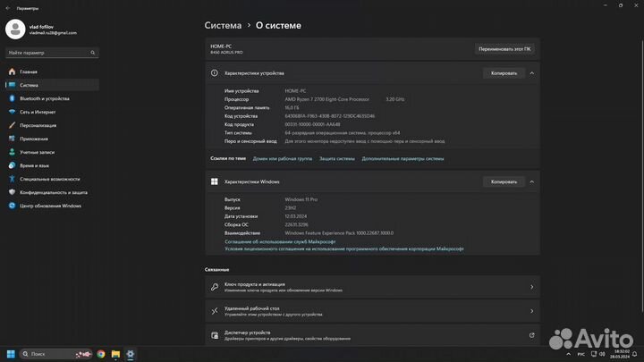Click the Settings gear in the taskbar
Viewport: 644px width, 362px height.
131,354
